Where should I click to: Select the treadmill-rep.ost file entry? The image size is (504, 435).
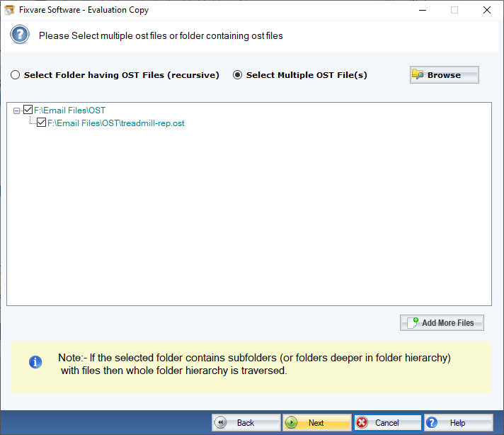coord(116,123)
